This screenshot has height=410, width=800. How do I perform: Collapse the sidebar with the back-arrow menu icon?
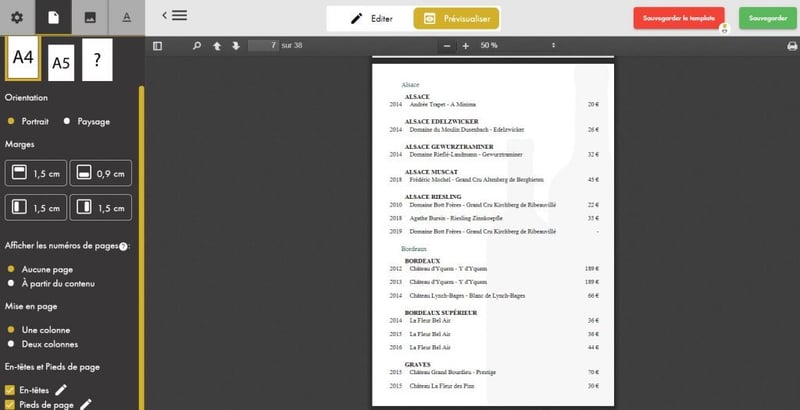pyautogui.click(x=174, y=15)
